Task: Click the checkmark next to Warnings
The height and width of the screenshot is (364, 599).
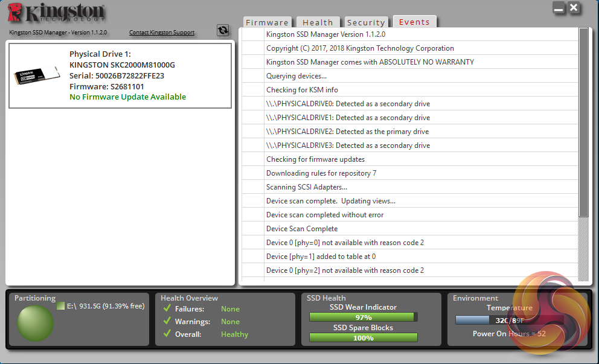Action: point(167,321)
